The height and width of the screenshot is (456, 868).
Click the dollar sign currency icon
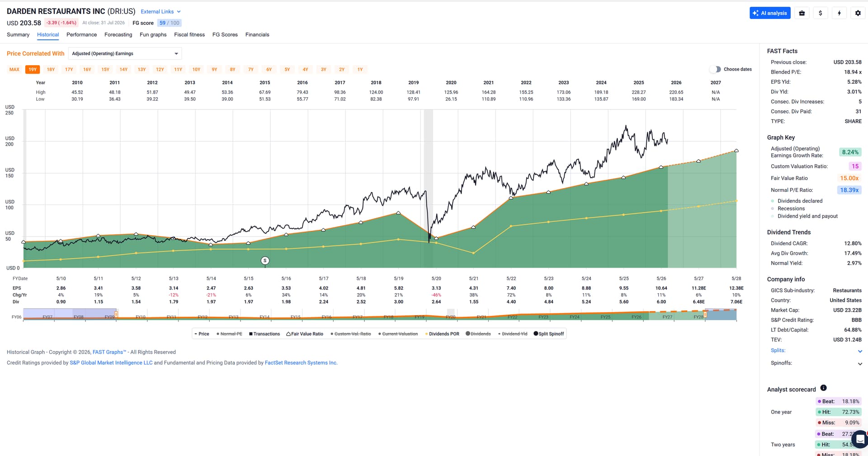(821, 13)
